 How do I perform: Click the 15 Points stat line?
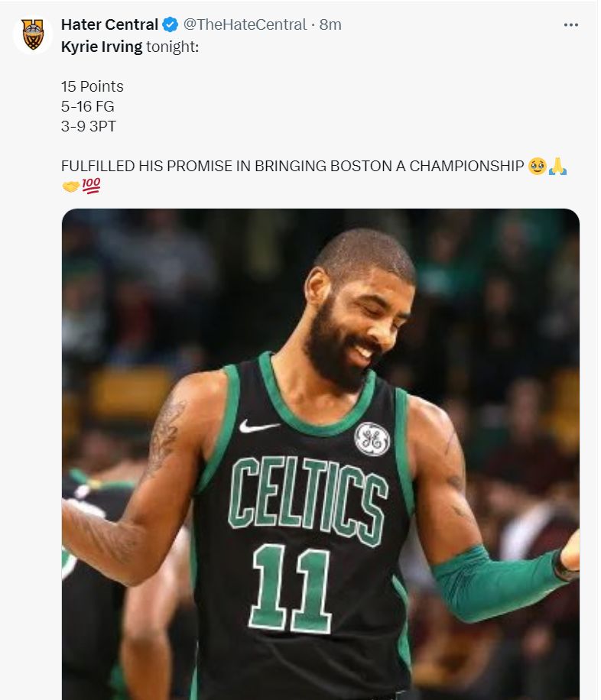(x=92, y=86)
